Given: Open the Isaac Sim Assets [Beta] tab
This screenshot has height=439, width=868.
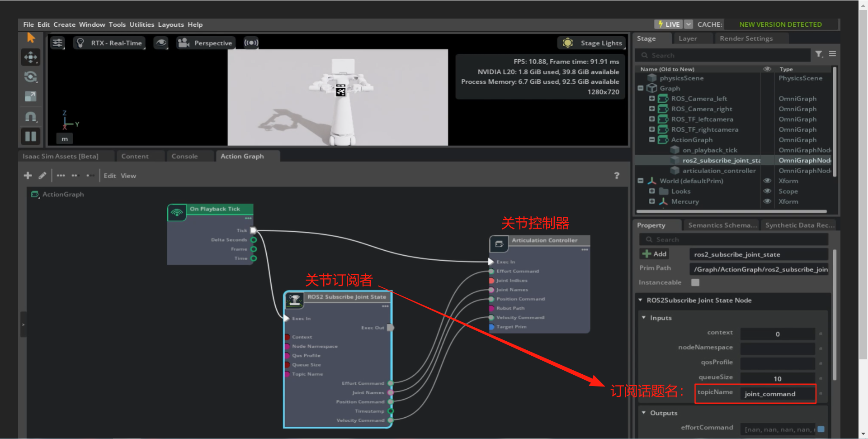Looking at the screenshot, I should point(61,156).
